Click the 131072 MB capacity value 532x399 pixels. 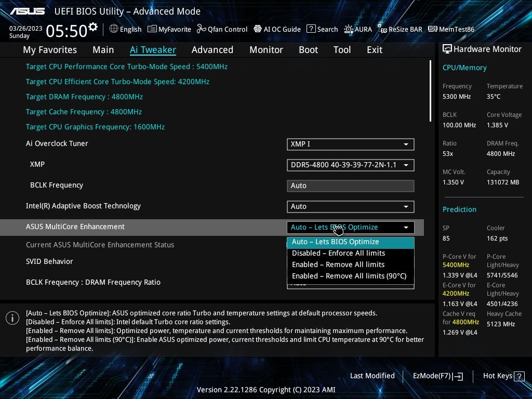click(x=503, y=182)
